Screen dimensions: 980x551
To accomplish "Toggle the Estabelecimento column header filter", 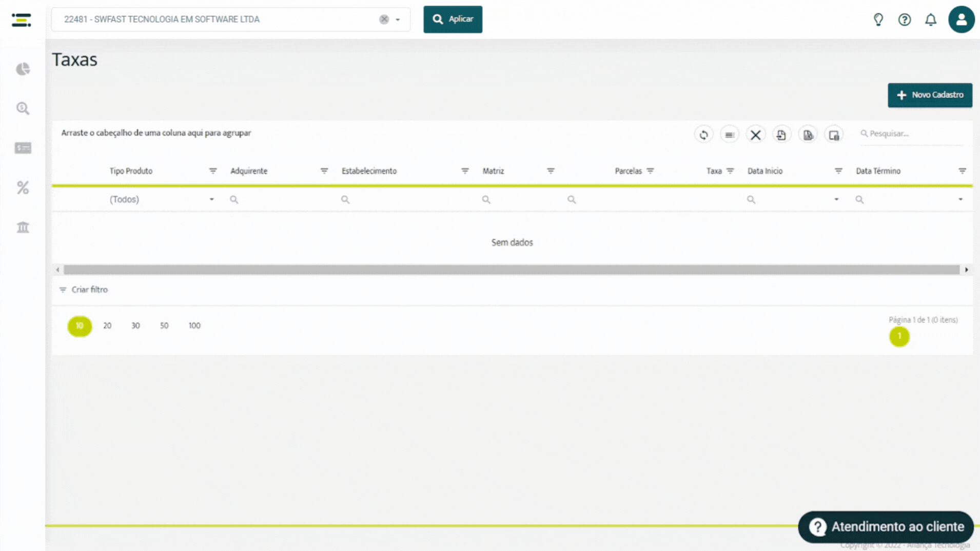I will pos(464,171).
